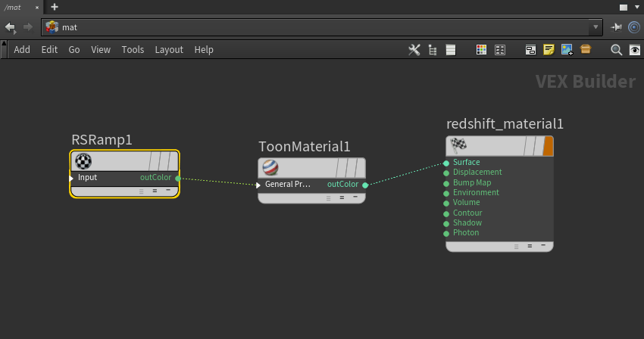
Task: Toggle the orange flag on redshift_material1
Action: tap(548, 147)
